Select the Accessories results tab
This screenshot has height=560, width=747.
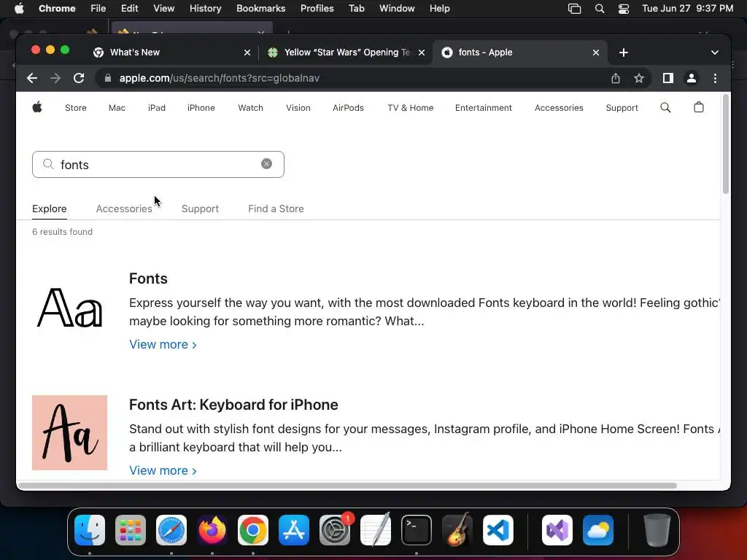[x=124, y=209]
